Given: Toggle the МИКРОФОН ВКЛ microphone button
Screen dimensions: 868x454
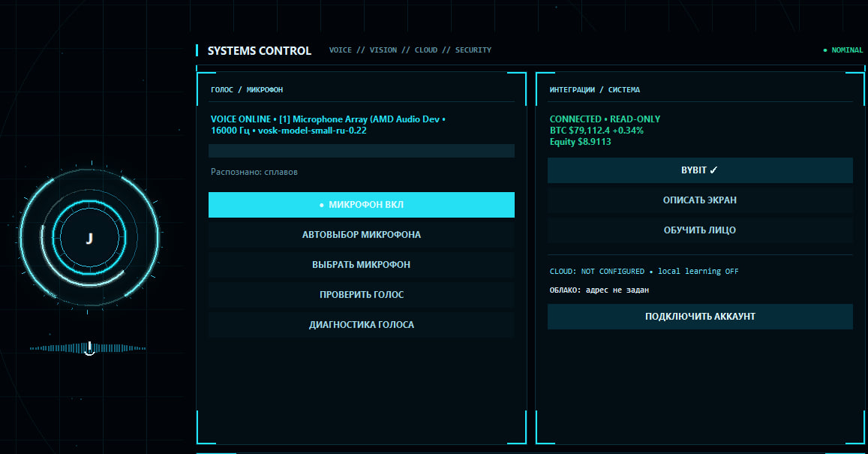Looking at the screenshot, I should pyautogui.click(x=362, y=205).
